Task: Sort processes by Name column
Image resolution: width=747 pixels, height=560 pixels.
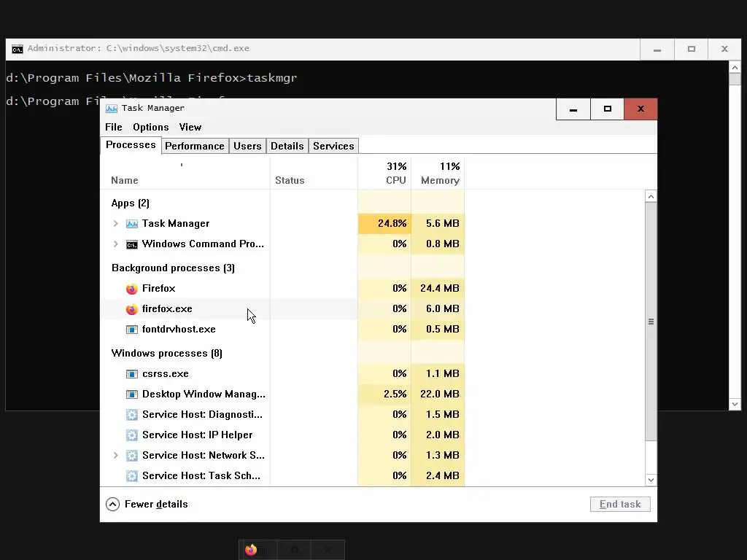Action: point(185,174)
